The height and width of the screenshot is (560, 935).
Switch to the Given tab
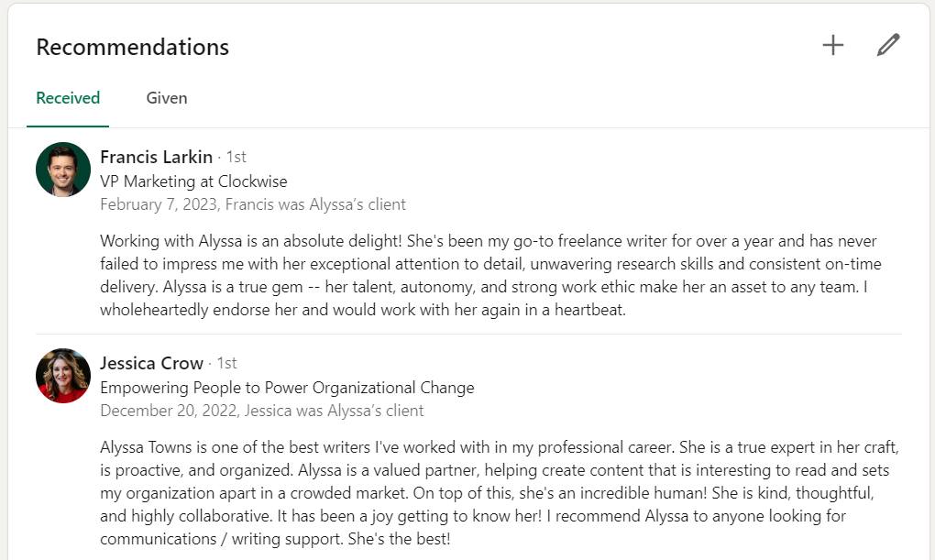(167, 98)
